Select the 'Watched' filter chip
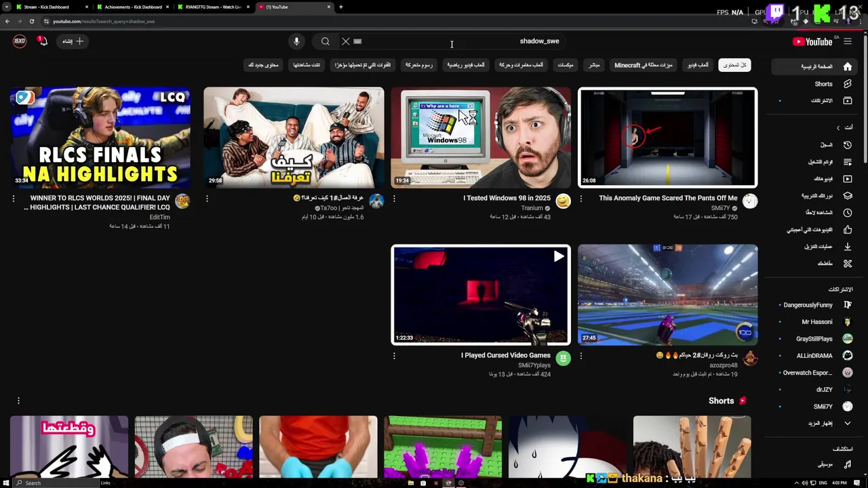The image size is (868, 488). coord(307,65)
